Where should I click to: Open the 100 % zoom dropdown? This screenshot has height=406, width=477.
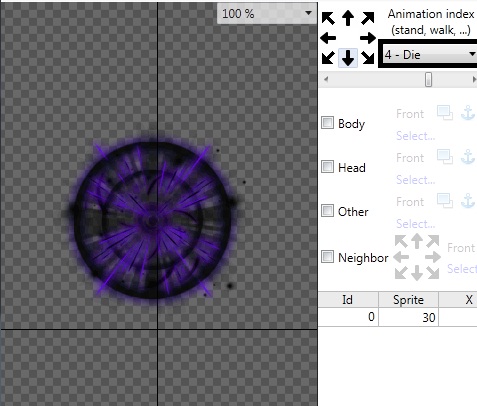[x=267, y=13]
